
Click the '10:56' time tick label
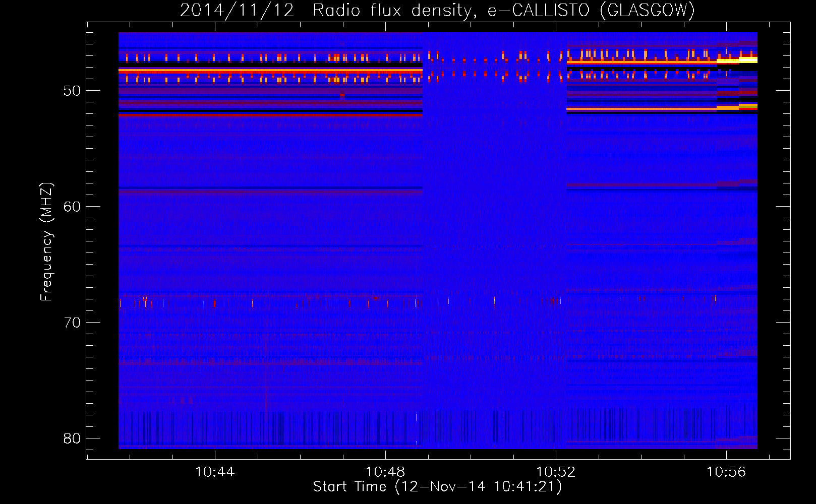[x=726, y=472]
